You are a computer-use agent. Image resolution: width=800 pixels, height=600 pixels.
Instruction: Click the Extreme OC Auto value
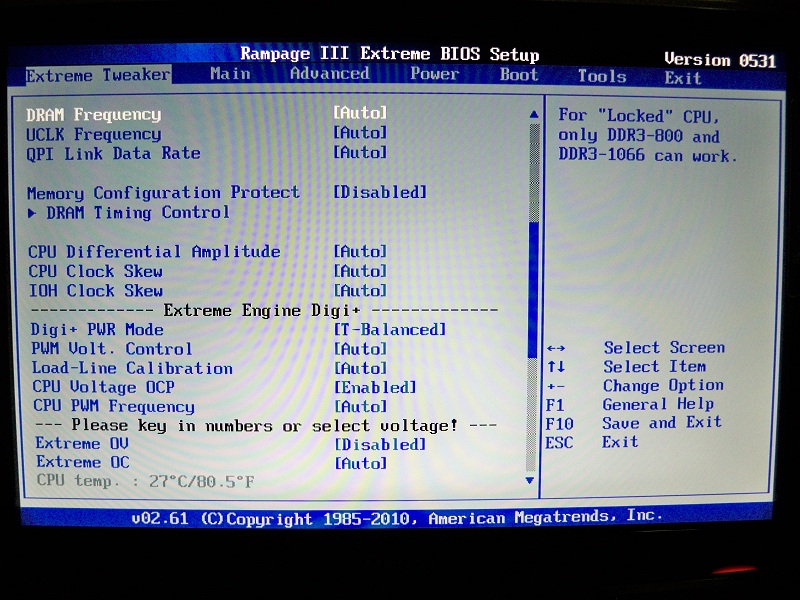360,463
